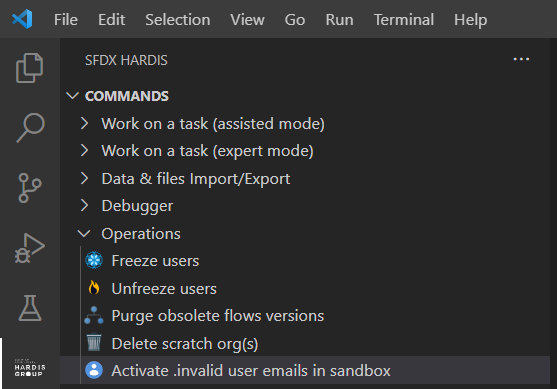This screenshot has height=389, width=557.
Task: Open the Terminal menu
Action: click(x=404, y=20)
